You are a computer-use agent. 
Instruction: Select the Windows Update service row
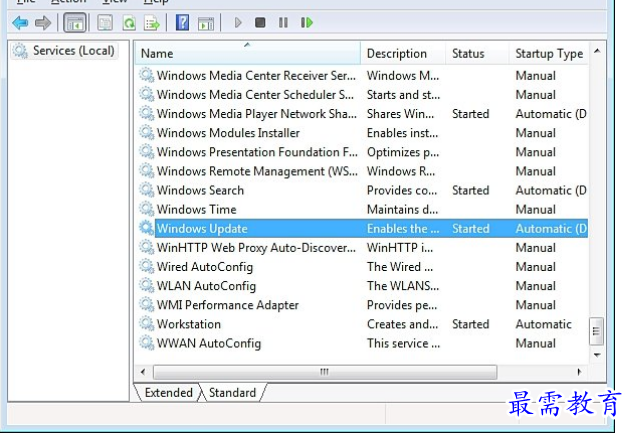(x=363, y=228)
